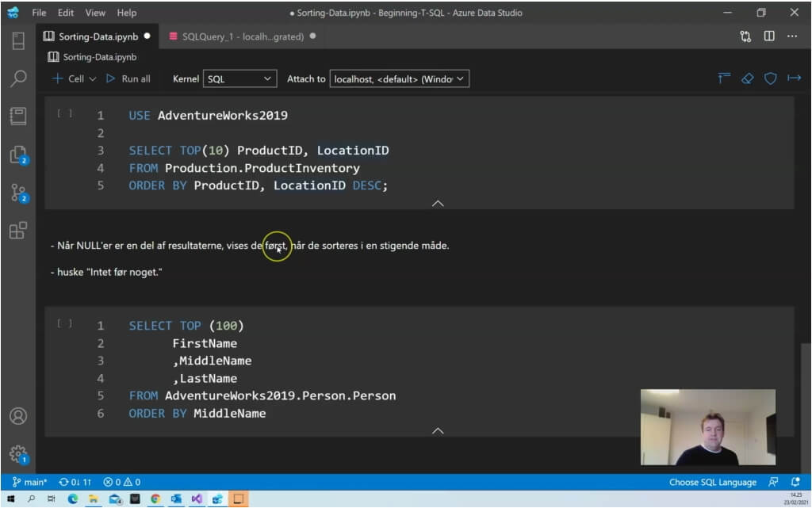The width and height of the screenshot is (812, 508).
Task: Collapse the first code cell using its chevron
Action: pos(437,204)
